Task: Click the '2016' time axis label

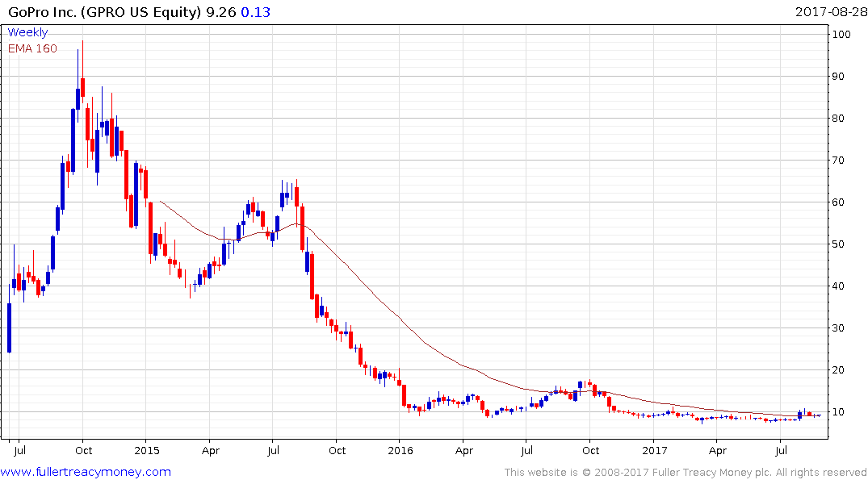Action: coord(400,451)
